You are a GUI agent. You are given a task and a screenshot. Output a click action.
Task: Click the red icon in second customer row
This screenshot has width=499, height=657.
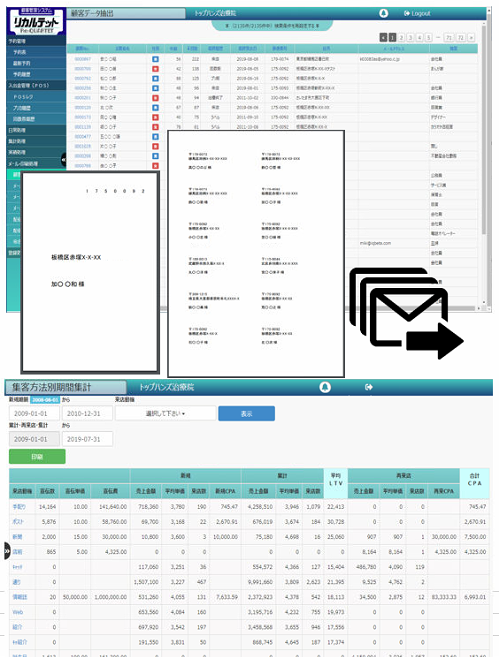(x=155, y=69)
